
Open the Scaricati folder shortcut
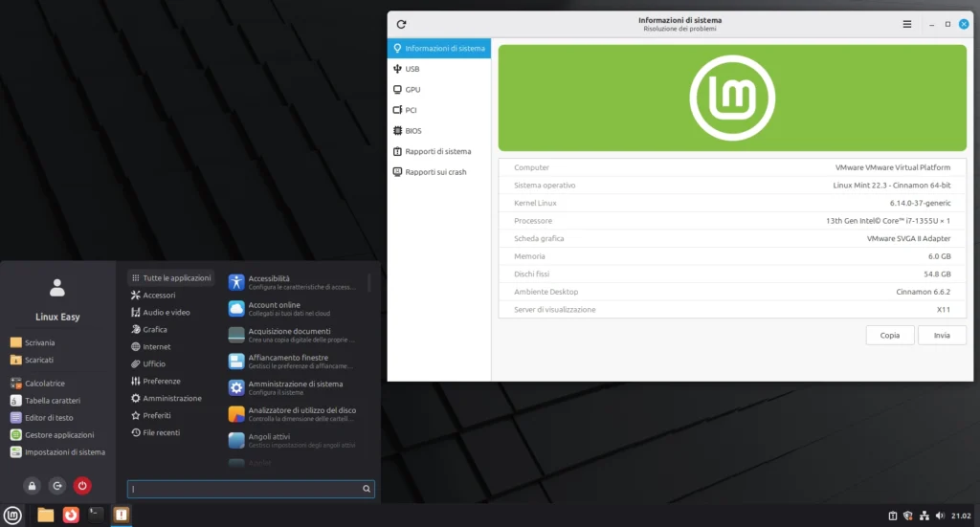click(x=57, y=360)
